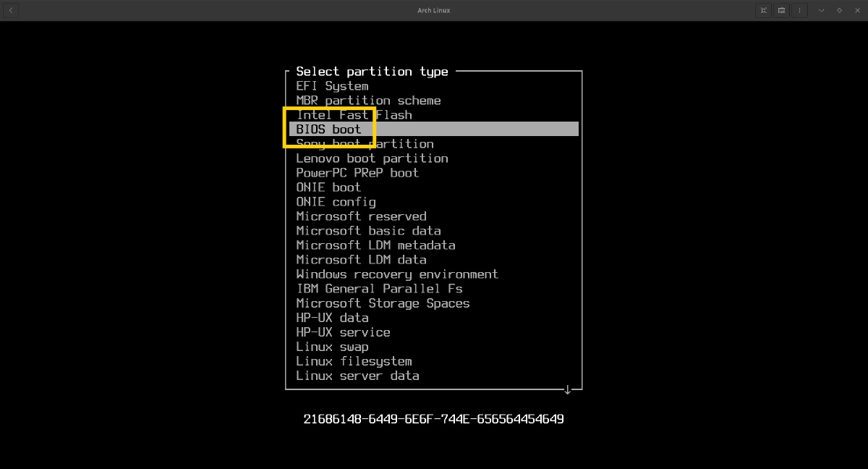
Task: Choose Linux filesystem partition type
Action: (354, 361)
